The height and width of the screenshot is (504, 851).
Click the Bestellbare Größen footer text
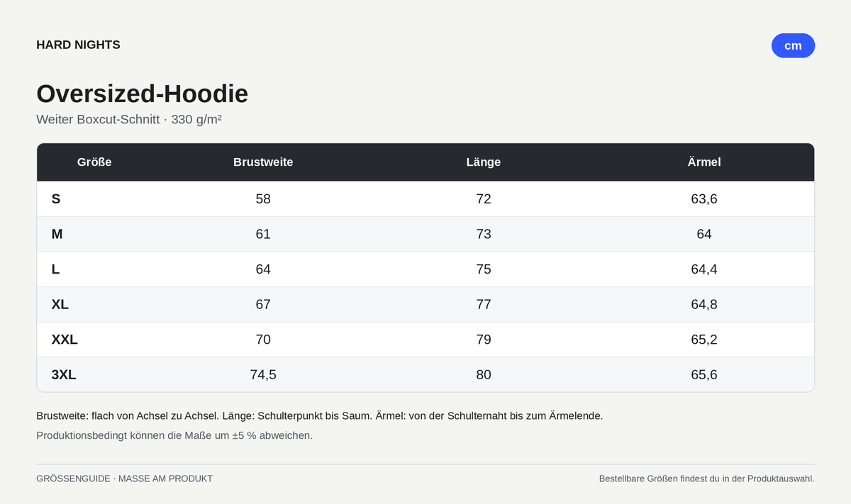706,478
